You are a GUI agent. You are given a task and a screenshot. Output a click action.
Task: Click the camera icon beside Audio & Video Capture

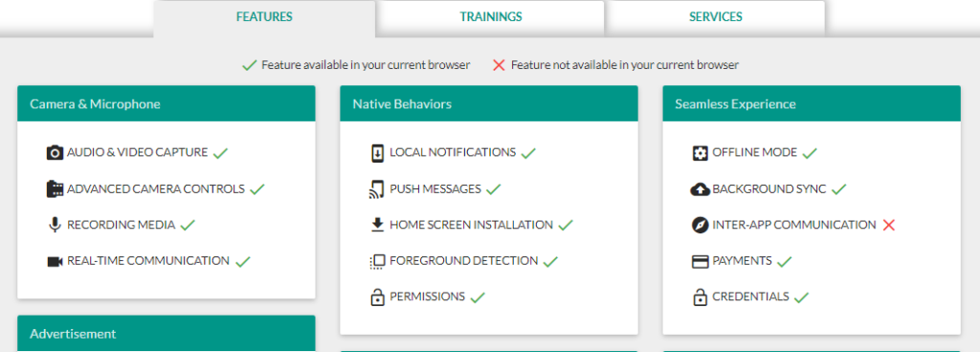pos(55,153)
